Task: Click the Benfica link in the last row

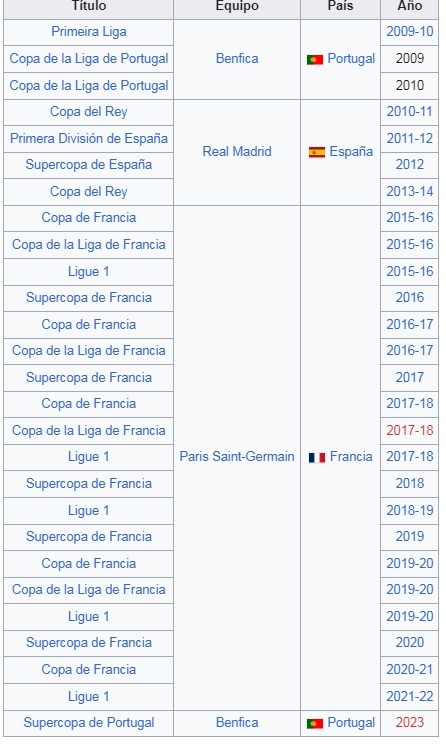Action: click(237, 723)
